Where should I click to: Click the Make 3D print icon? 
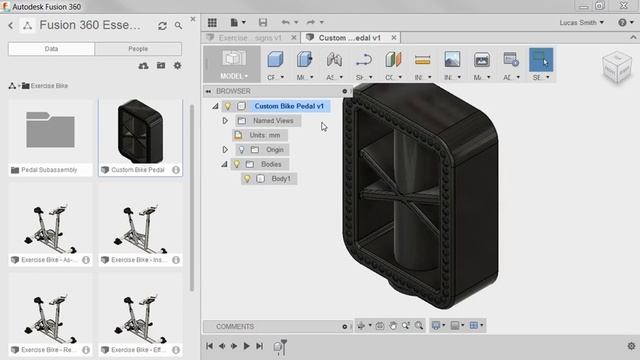[482, 60]
